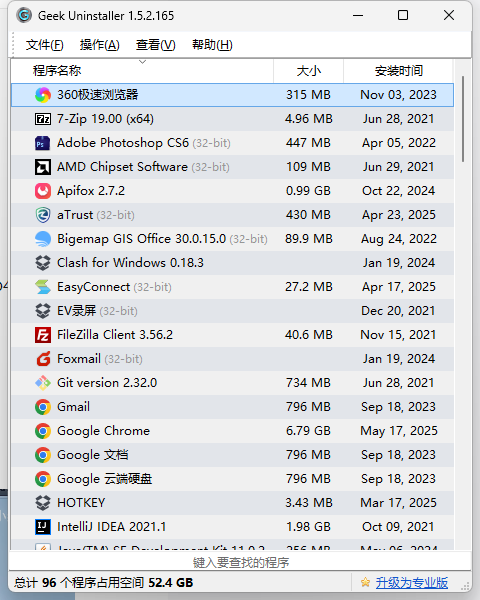Click the Bigemap GIS Office icon
Viewport: 480px width, 600px height.
(43, 239)
